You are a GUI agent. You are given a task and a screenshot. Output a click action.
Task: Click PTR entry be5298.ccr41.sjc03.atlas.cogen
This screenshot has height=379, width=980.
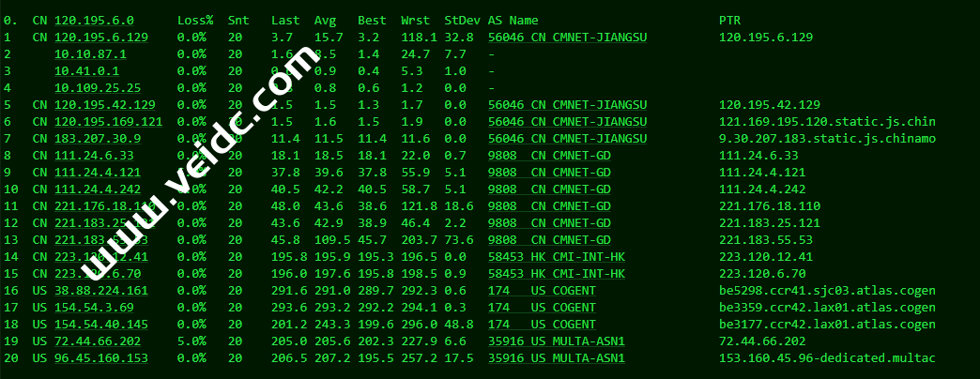(827, 290)
